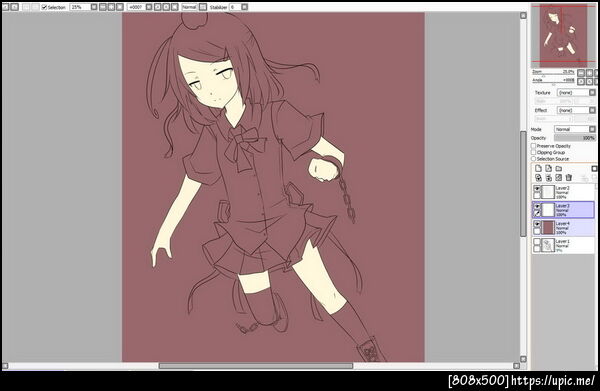Viewport: 600px width, 391px height.
Task: Click navigator zoom in button
Action: [x=589, y=73]
